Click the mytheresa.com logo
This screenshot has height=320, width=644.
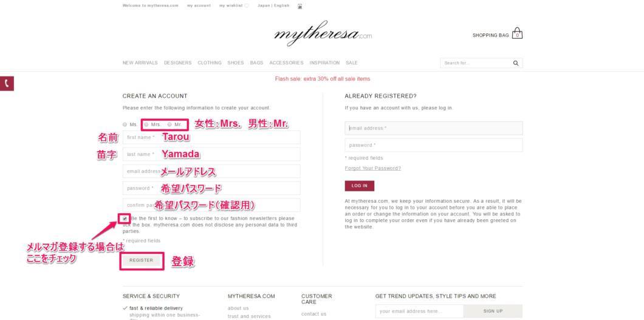[x=323, y=33]
